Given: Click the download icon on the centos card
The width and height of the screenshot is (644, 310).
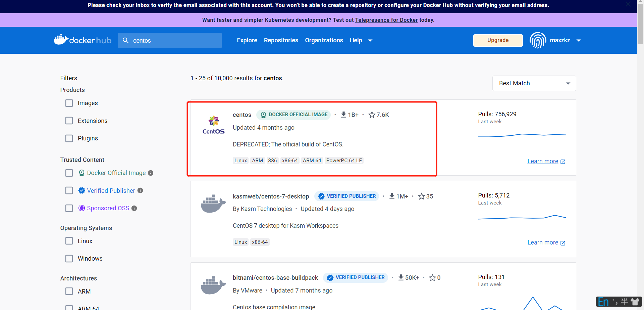Looking at the screenshot, I should pos(343,115).
